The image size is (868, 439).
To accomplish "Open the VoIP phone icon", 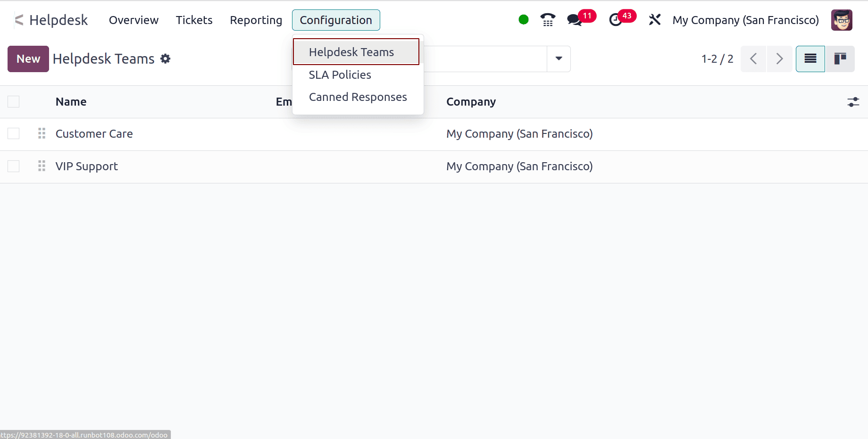I will click(547, 20).
